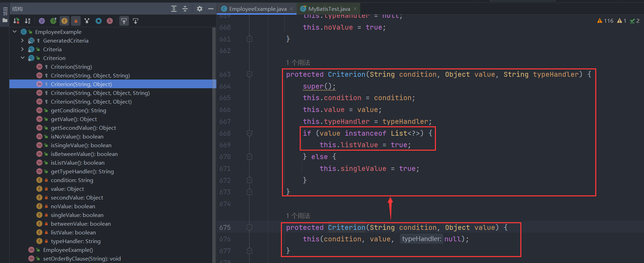Toggle Sort by Visibility in Structure toolbar
This screenshot has height=263, width=644.
(16, 21)
